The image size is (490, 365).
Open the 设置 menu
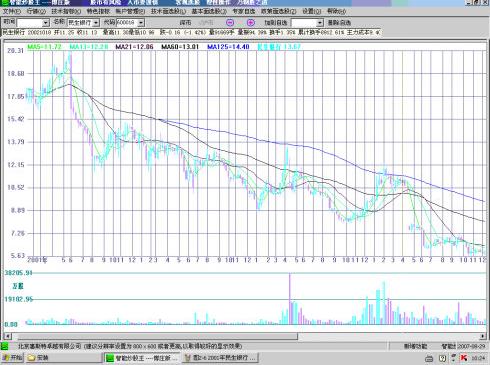pos(312,11)
